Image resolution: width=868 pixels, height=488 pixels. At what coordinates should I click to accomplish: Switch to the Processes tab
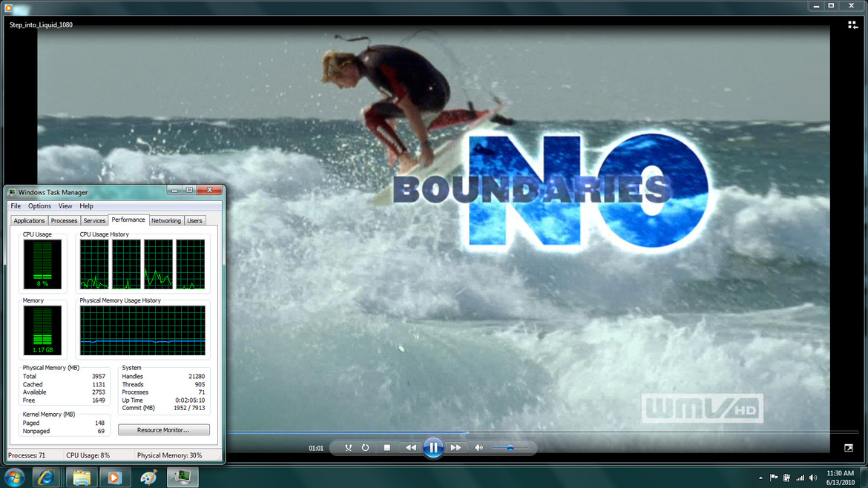click(x=65, y=221)
